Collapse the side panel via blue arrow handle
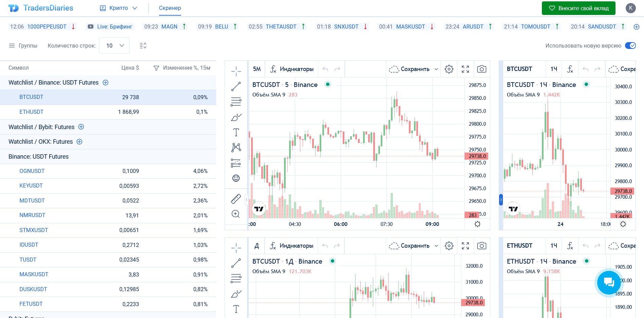The image size is (644, 318). coord(501,199)
